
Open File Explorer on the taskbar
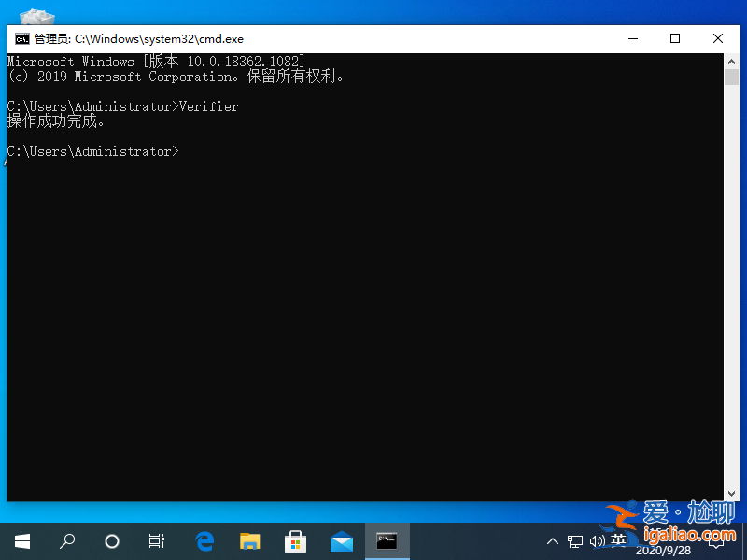tap(249, 540)
